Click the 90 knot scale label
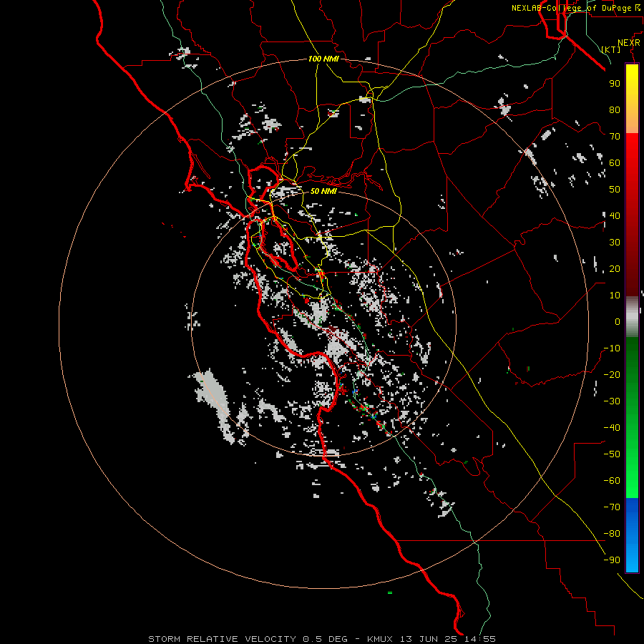The width and height of the screenshot is (644, 644). pos(615,84)
